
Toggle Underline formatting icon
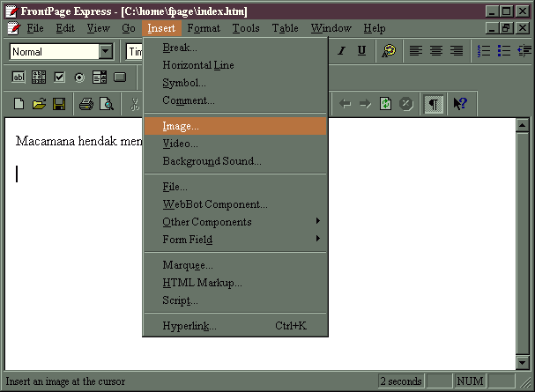pos(361,51)
